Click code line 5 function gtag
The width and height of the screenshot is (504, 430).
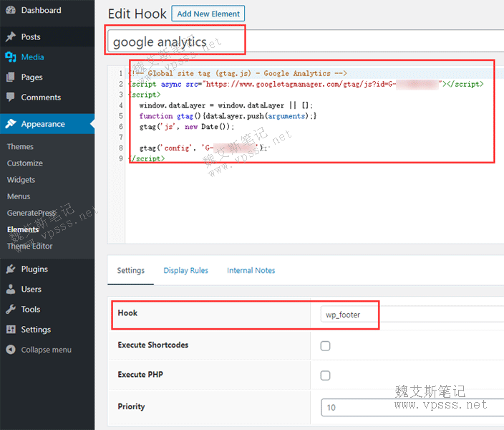[228, 116]
